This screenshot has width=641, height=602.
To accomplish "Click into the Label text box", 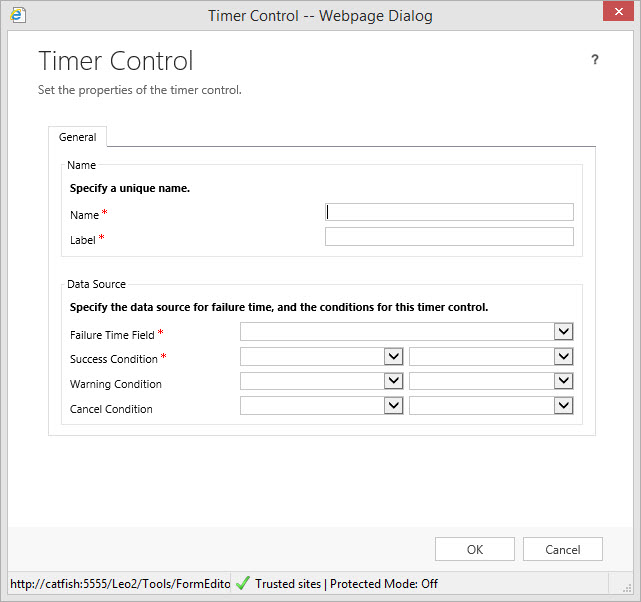I will pos(449,237).
